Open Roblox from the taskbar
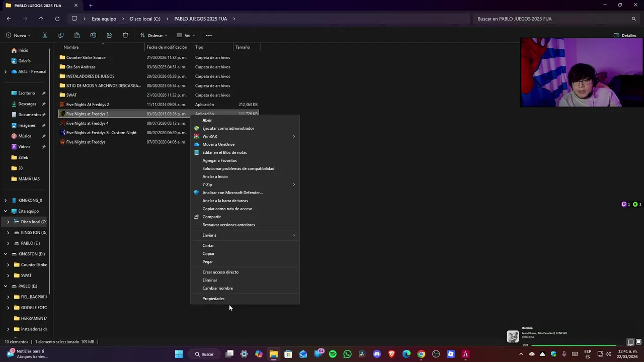The image size is (644, 362). tap(451, 354)
